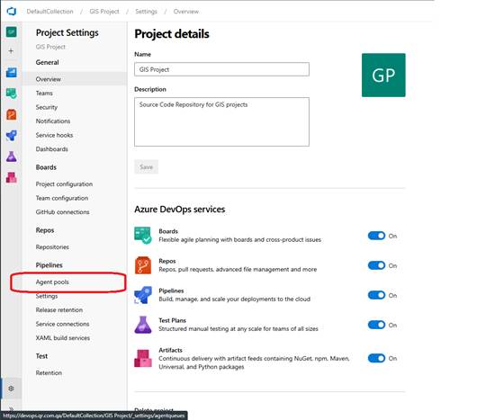Viewport: 504px width, 420px height.
Task: Disable the Repos service toggle
Action: point(376,265)
